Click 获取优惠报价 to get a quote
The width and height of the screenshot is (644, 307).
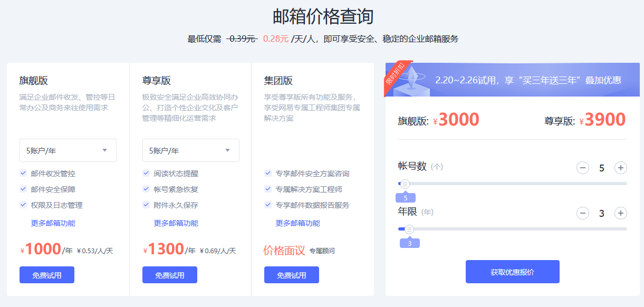512,271
